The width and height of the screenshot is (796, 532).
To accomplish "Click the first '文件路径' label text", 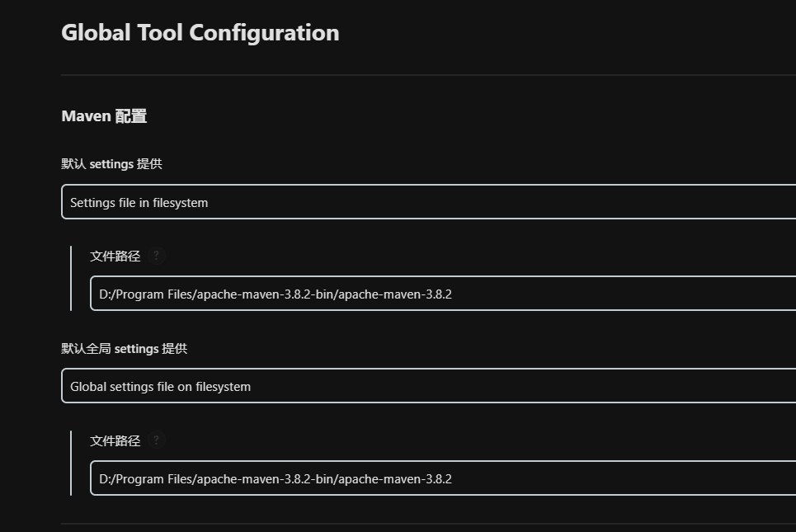I will click(115, 257).
